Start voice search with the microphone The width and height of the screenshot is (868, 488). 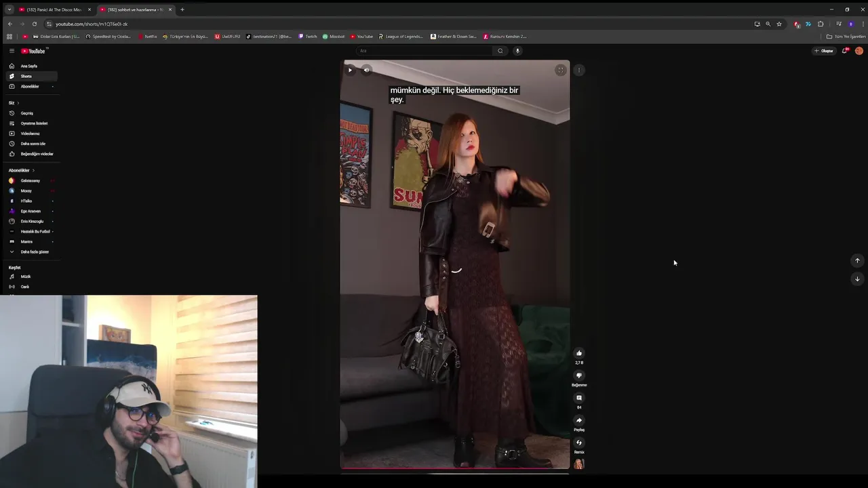tap(517, 51)
